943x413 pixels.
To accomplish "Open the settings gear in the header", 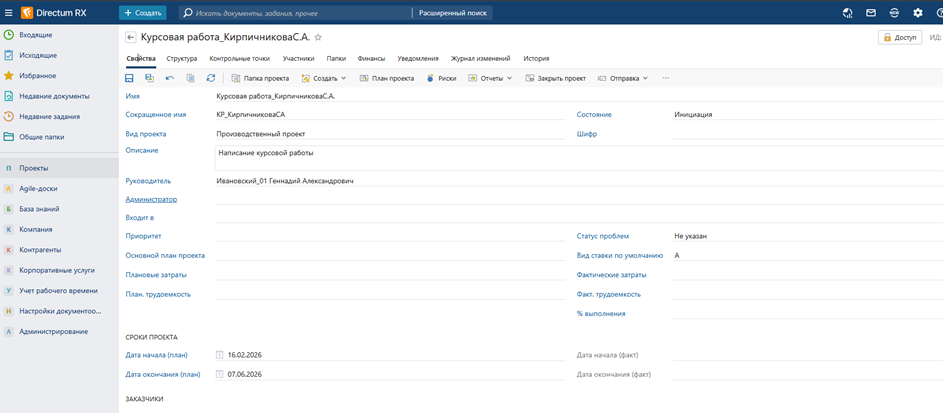I will [917, 13].
